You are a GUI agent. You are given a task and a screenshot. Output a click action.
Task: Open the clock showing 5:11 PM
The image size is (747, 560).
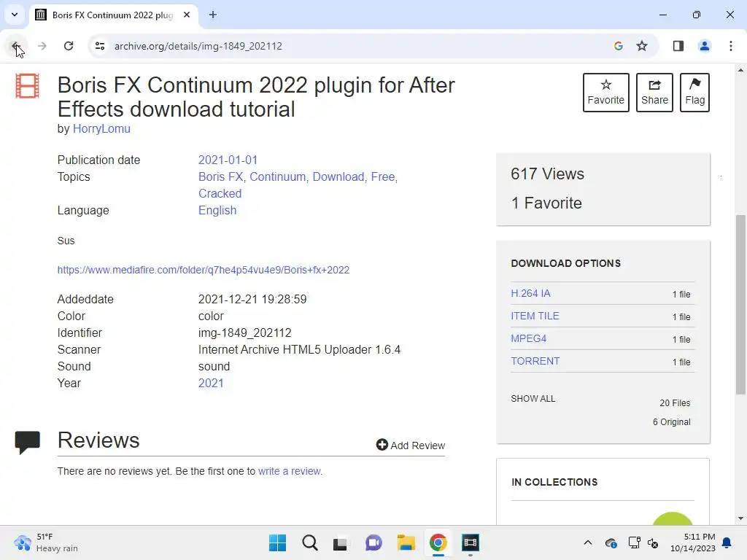click(x=693, y=542)
